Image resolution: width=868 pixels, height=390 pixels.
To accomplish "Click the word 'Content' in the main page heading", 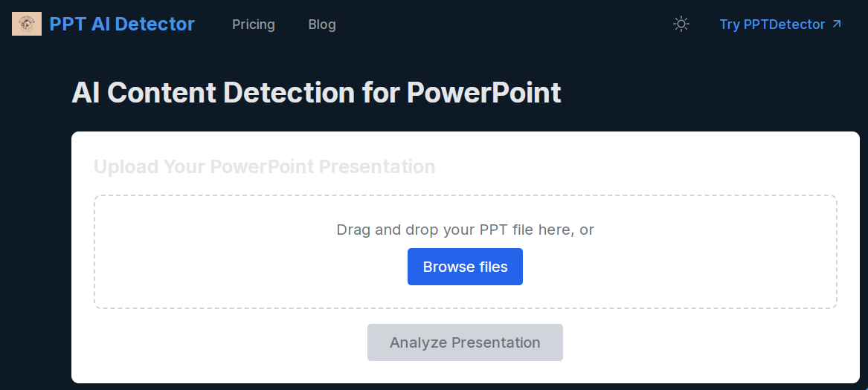I will point(162,93).
